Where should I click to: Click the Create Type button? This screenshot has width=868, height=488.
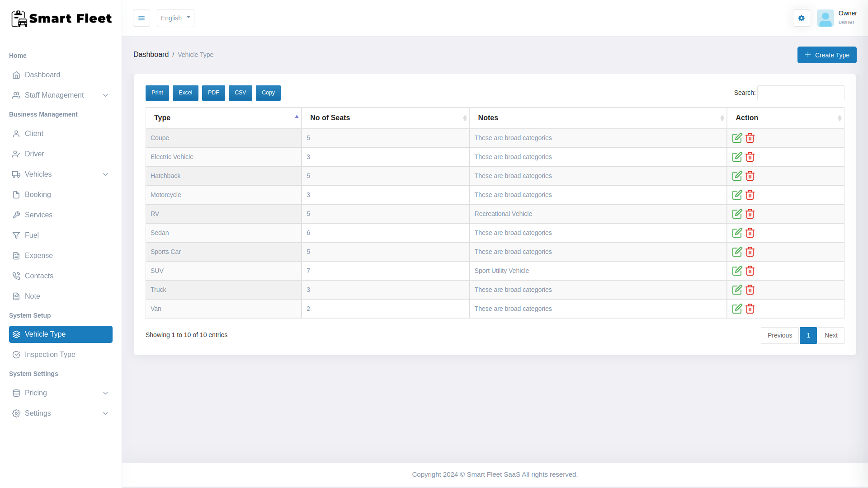pos(826,55)
